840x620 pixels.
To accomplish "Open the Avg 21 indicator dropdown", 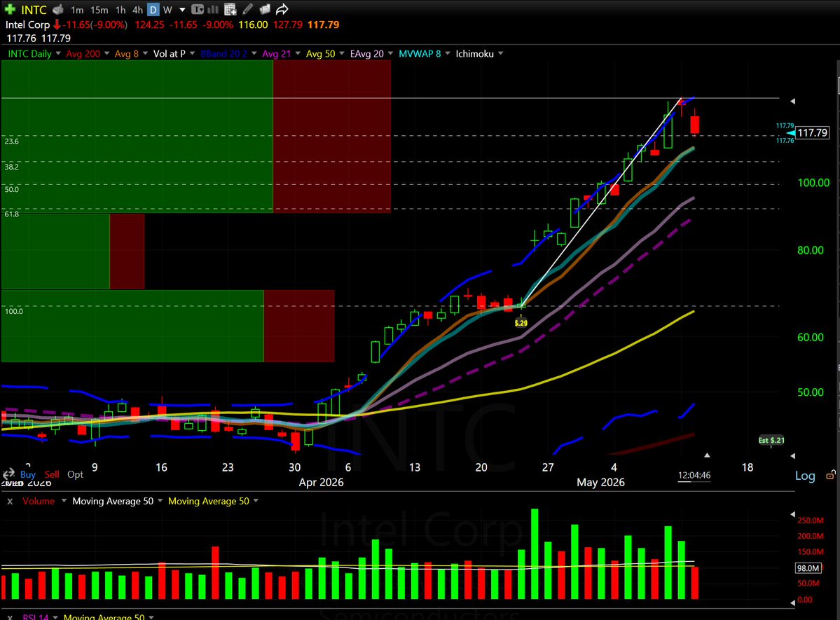I will coord(298,53).
